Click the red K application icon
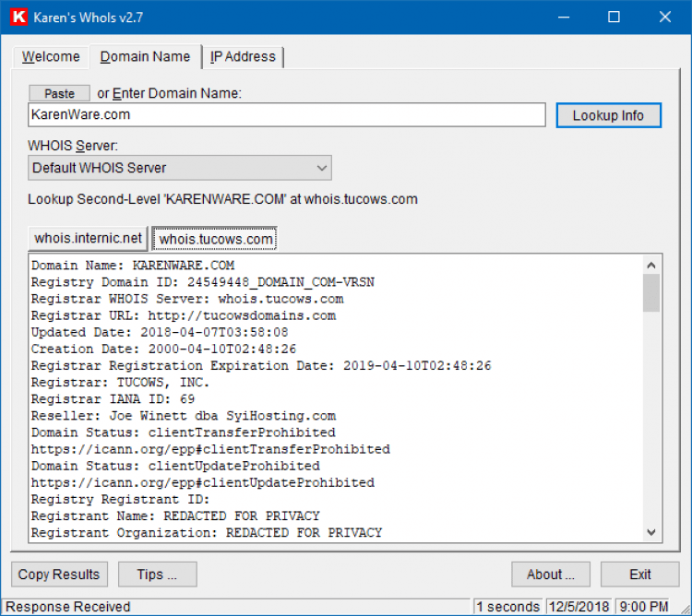 click(18, 18)
